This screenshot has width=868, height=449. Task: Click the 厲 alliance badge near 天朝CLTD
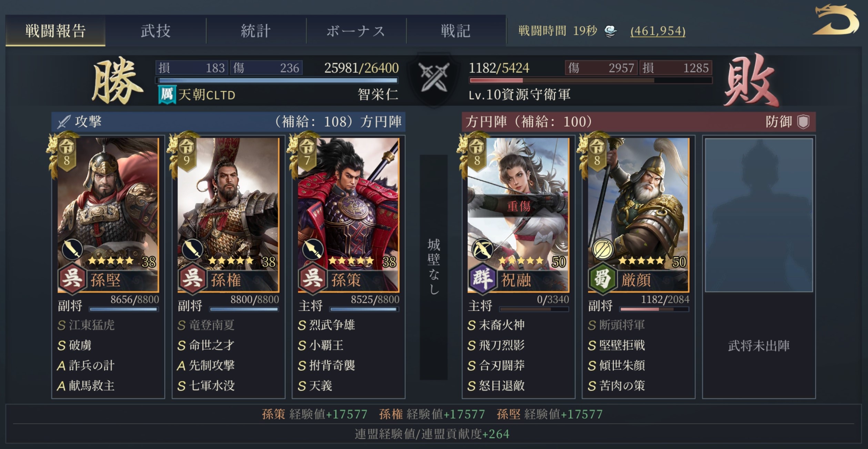(167, 94)
